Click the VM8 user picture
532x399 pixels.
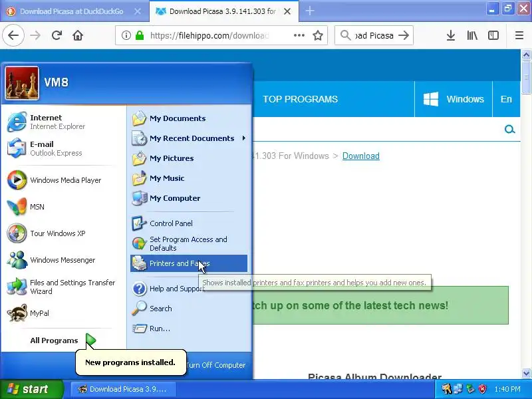[x=22, y=83]
